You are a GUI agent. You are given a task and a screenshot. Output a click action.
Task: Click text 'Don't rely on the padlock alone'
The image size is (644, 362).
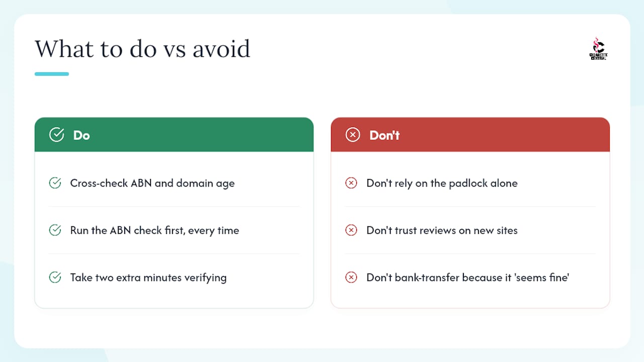point(442,184)
